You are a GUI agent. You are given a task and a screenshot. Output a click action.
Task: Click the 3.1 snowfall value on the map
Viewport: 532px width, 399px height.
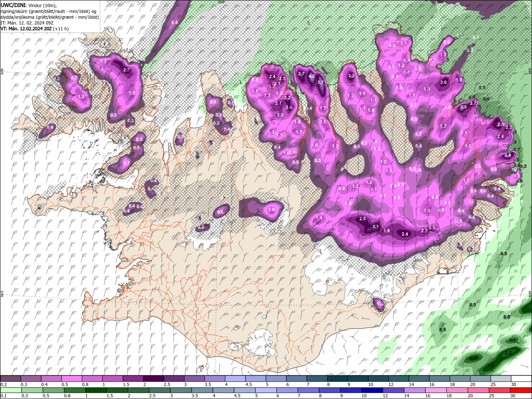click(x=376, y=227)
